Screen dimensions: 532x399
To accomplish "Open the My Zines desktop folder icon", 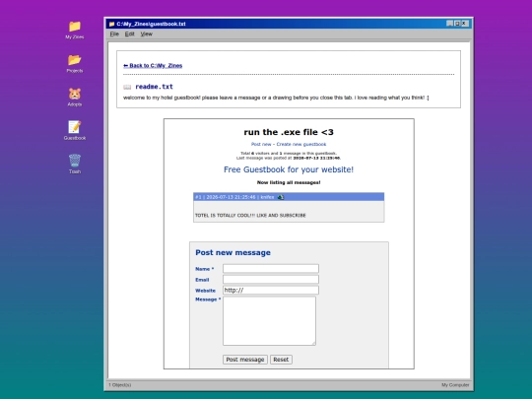I will (x=75, y=27).
